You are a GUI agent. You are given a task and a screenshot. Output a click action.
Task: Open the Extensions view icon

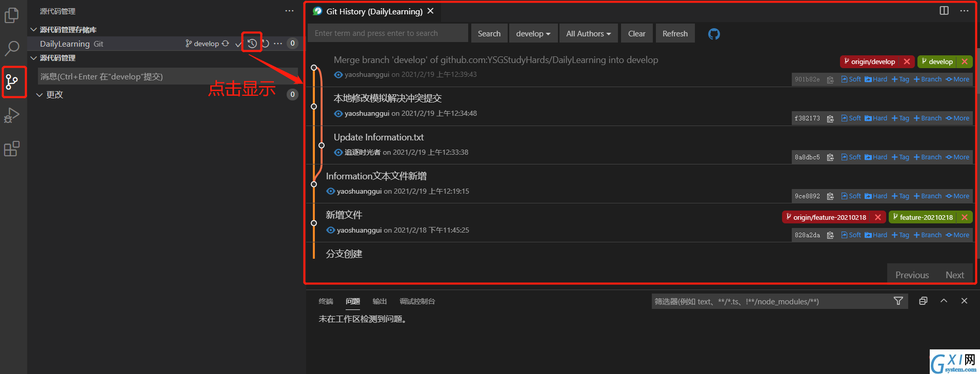point(11,149)
